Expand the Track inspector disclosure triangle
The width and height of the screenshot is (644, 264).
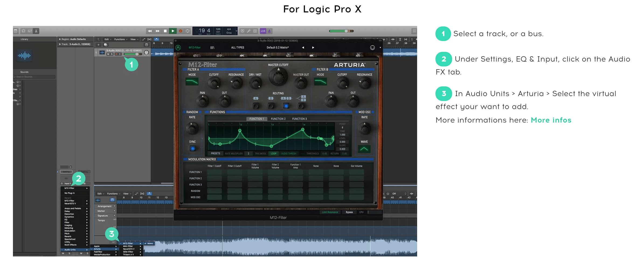(60, 44)
